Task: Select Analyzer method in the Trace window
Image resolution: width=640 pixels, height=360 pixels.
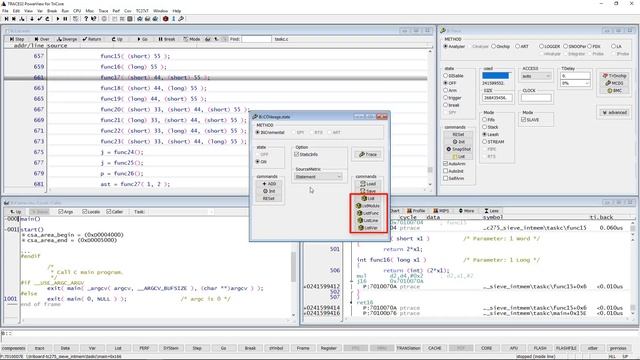Action: tap(454, 47)
